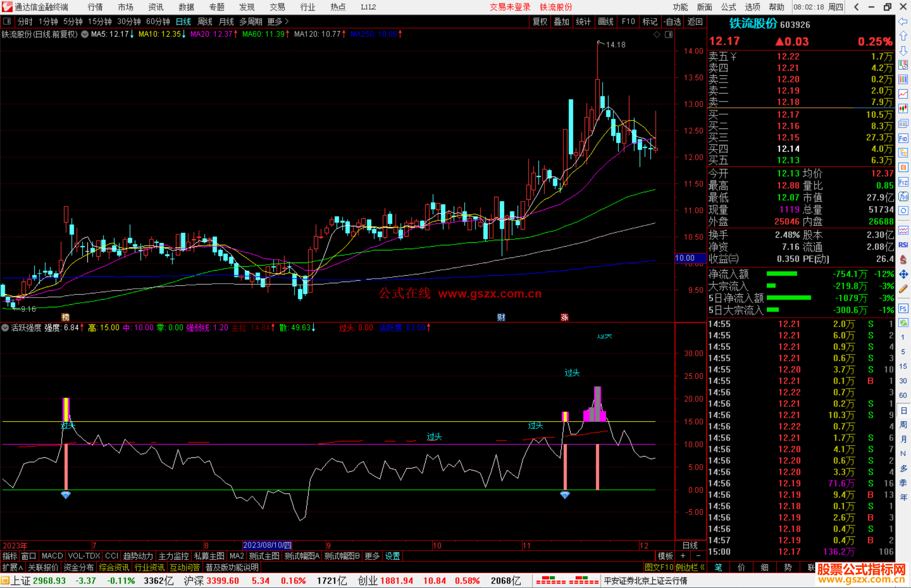Click the RSI indicator icon in right sidebar
The width and height of the screenshot is (911, 588).
pos(903,245)
